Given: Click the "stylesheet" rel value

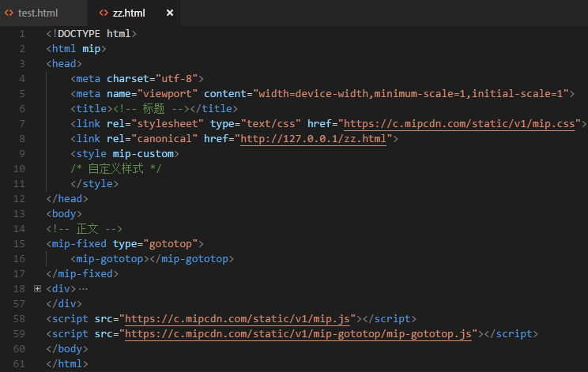Looking at the screenshot, I should 168,124.
